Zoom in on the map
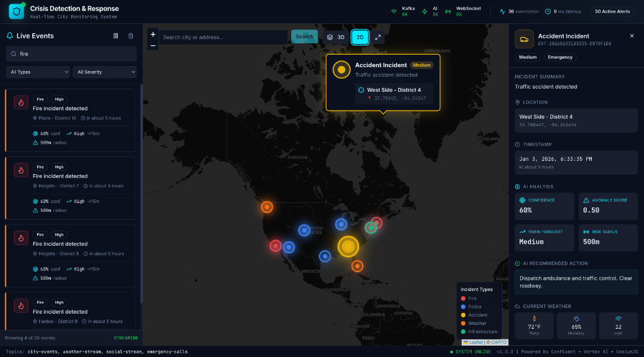644x357 pixels. (153, 35)
